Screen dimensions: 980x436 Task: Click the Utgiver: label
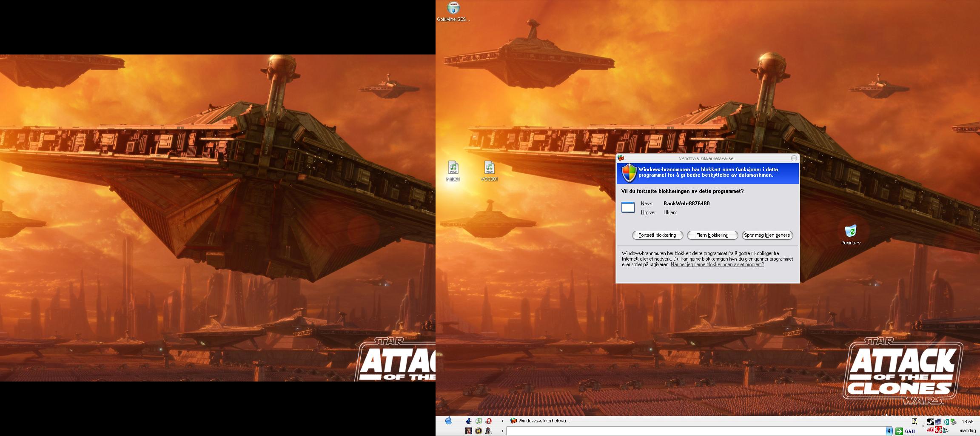[x=649, y=212]
